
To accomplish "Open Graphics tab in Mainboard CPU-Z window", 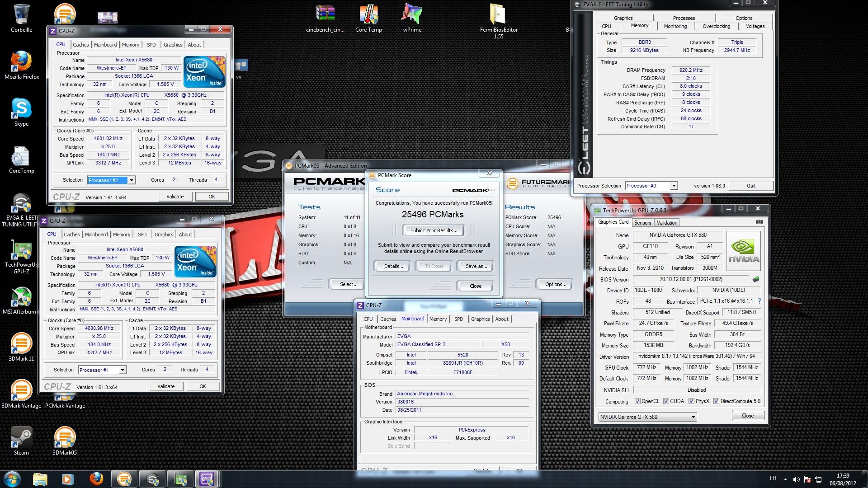I will (480, 319).
